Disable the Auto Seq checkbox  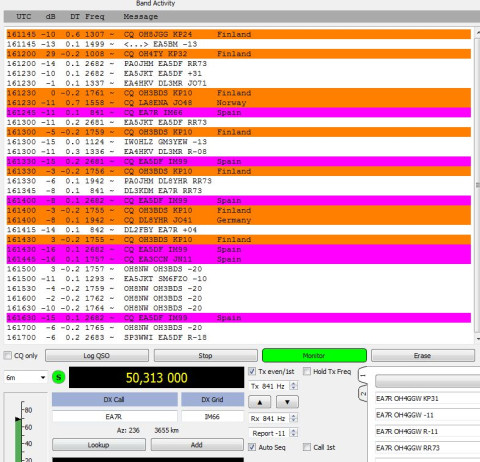[252, 447]
